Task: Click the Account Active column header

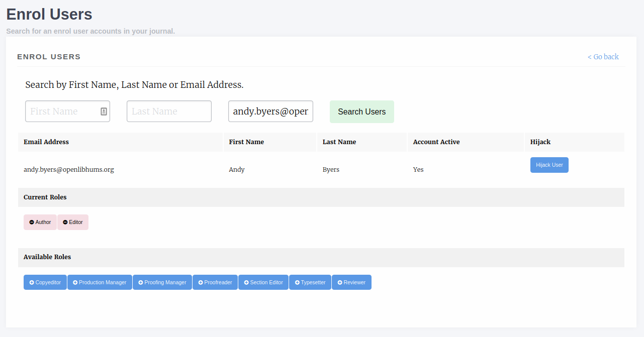Action: (x=436, y=142)
